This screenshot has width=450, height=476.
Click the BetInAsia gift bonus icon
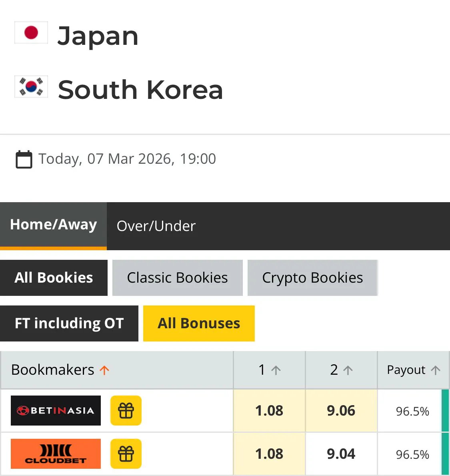coord(126,410)
